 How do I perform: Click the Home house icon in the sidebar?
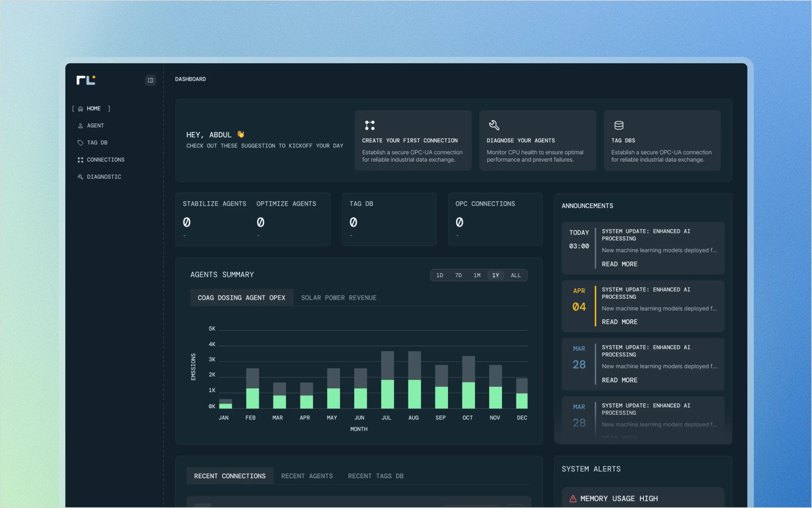[x=81, y=109]
